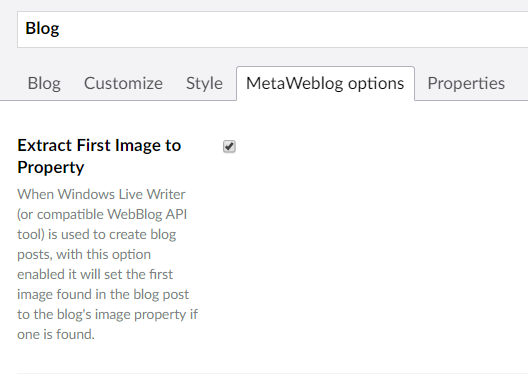Click the 'Extract First Image to Property' label
The height and width of the screenshot is (388, 528).
pyautogui.click(x=99, y=156)
